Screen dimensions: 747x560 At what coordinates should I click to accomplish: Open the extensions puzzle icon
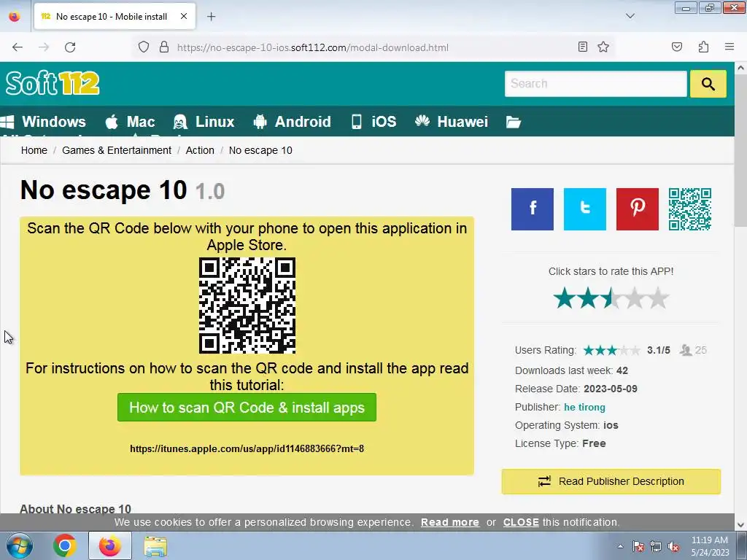click(x=703, y=47)
